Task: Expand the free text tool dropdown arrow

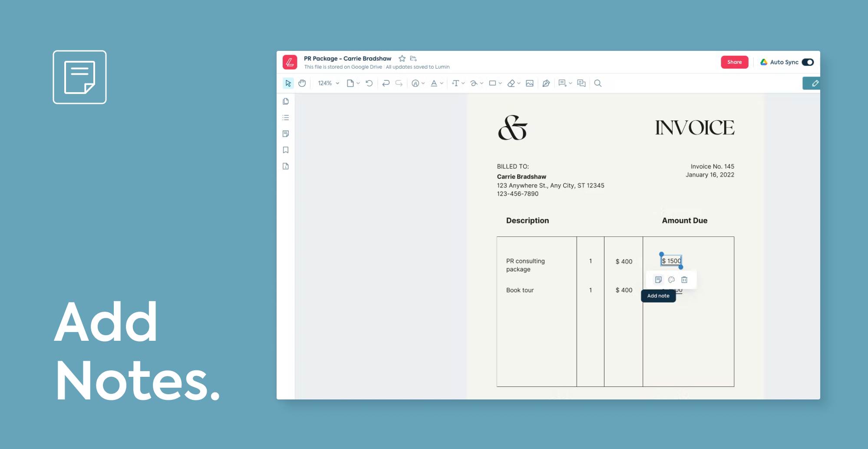Action: click(x=463, y=83)
